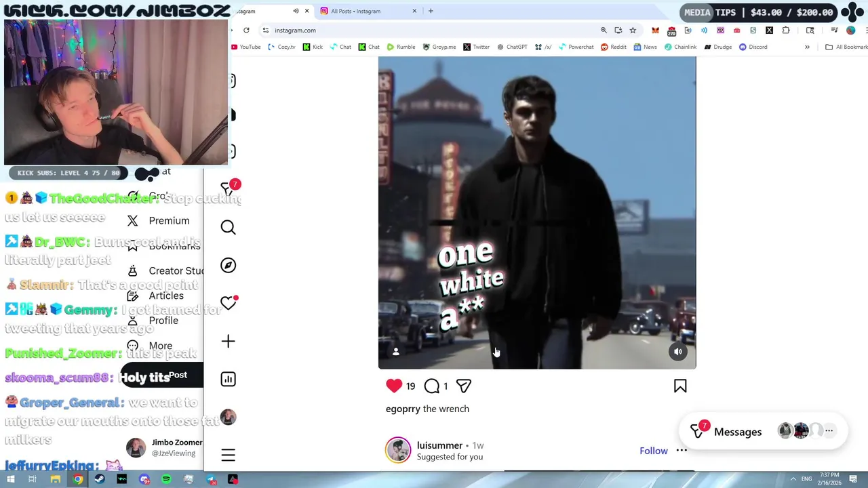868x488 pixels.
Task: Open YouTube bookmark
Action: [245, 47]
